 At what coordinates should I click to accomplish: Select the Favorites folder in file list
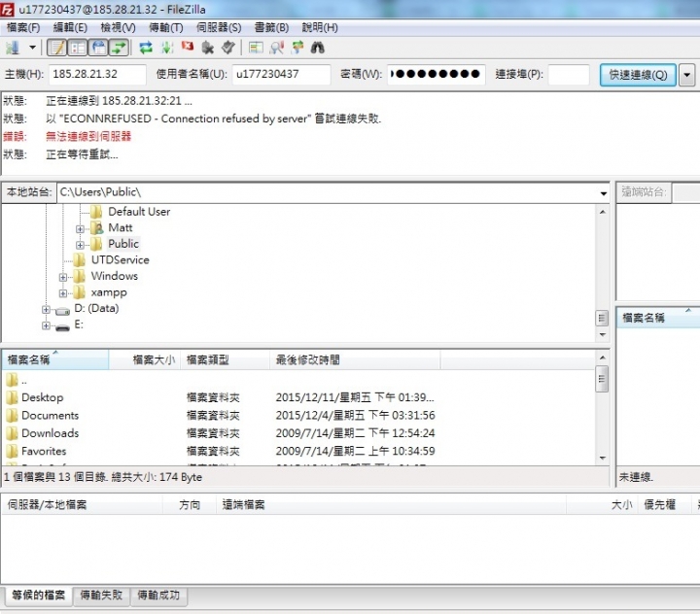click(x=44, y=451)
